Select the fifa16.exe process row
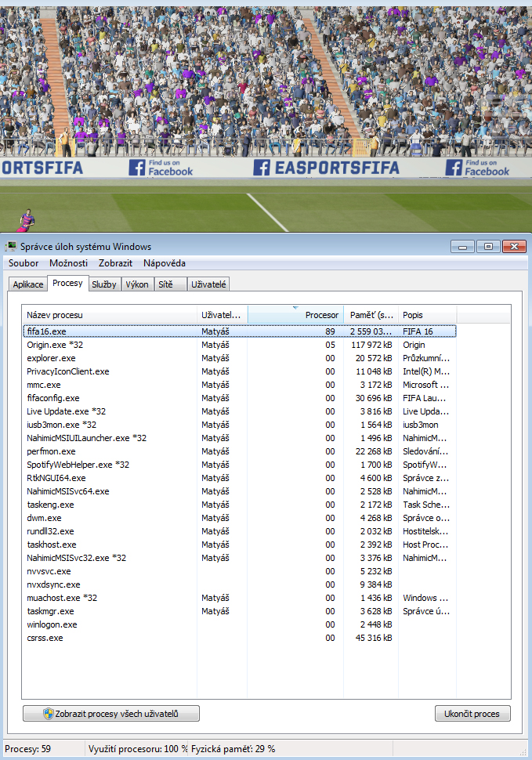 [x=239, y=331]
